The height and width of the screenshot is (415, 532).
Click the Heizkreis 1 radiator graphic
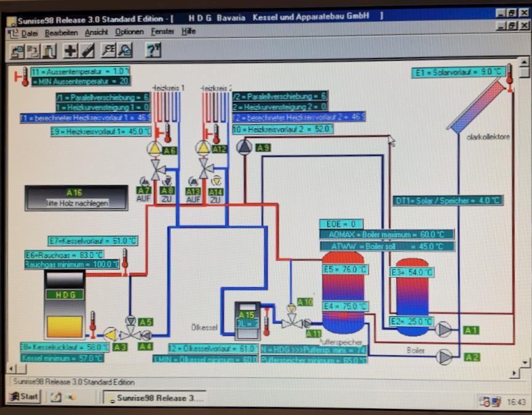click(166, 107)
